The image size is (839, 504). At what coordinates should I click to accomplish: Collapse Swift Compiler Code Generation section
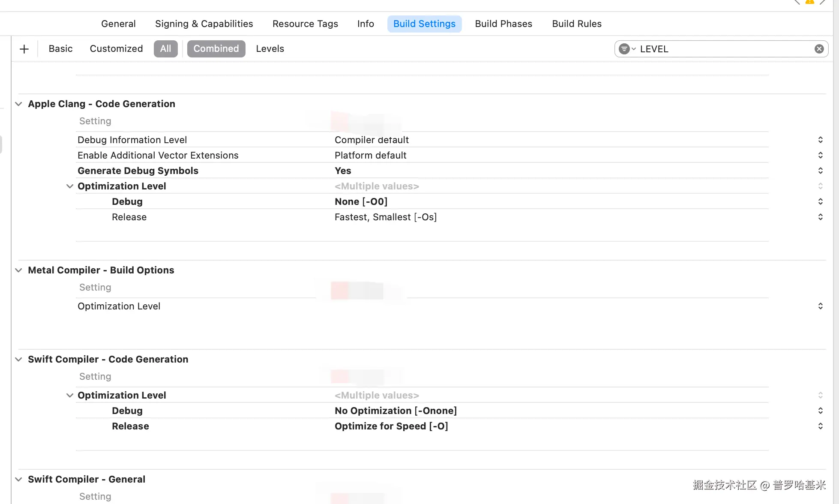click(x=18, y=359)
